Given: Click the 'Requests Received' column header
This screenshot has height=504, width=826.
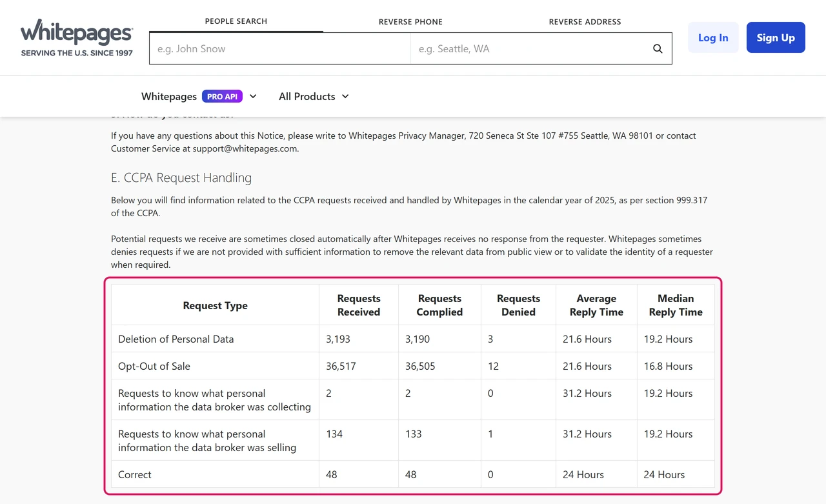Looking at the screenshot, I should pos(359,305).
